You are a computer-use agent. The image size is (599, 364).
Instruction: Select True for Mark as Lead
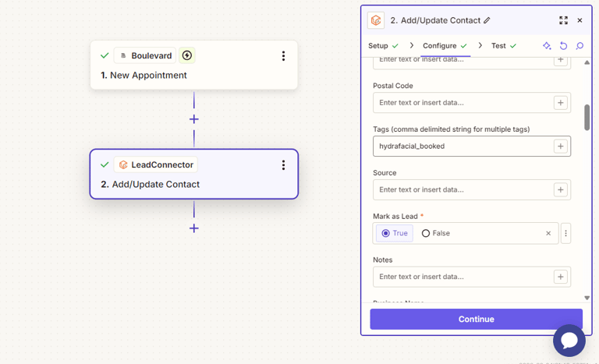click(394, 233)
